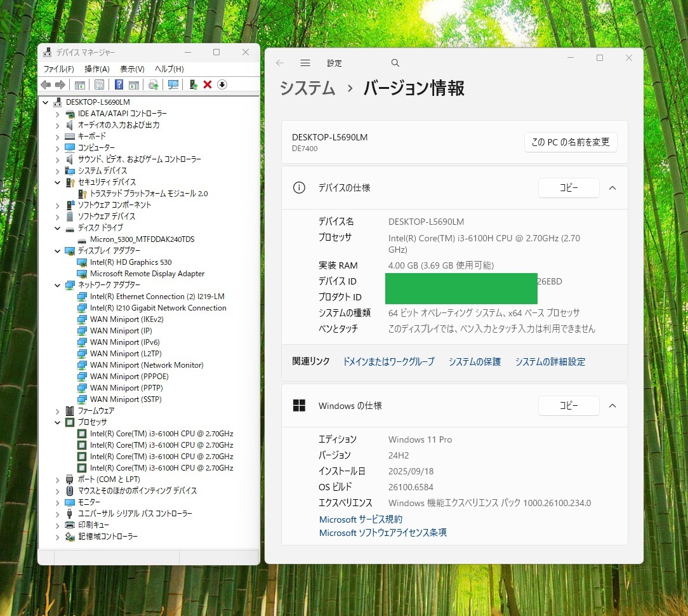This screenshot has height=616, width=688.
Task: Collapse the DESKTOP-L5690LM root node
Action: point(46,102)
